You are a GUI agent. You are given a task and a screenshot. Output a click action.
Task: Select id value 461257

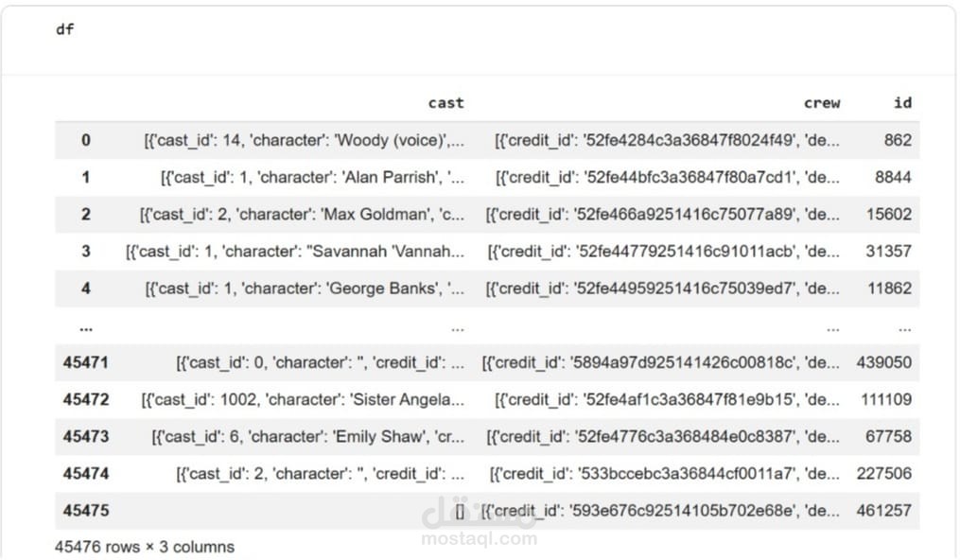tap(884, 511)
